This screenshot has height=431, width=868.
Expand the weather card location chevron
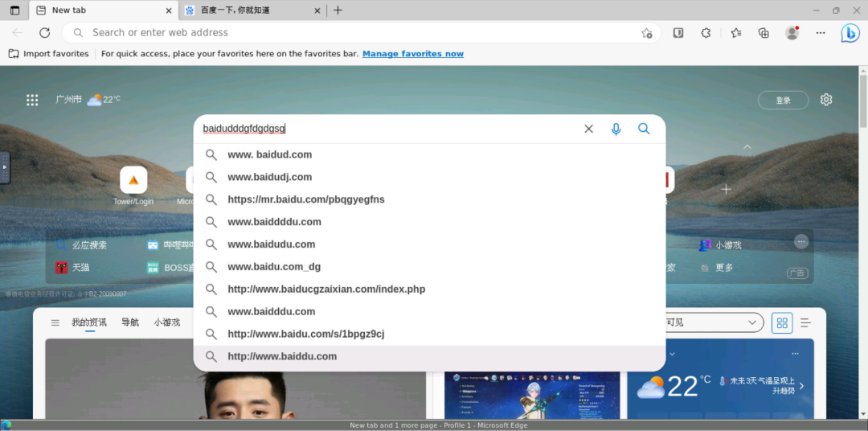(672, 354)
